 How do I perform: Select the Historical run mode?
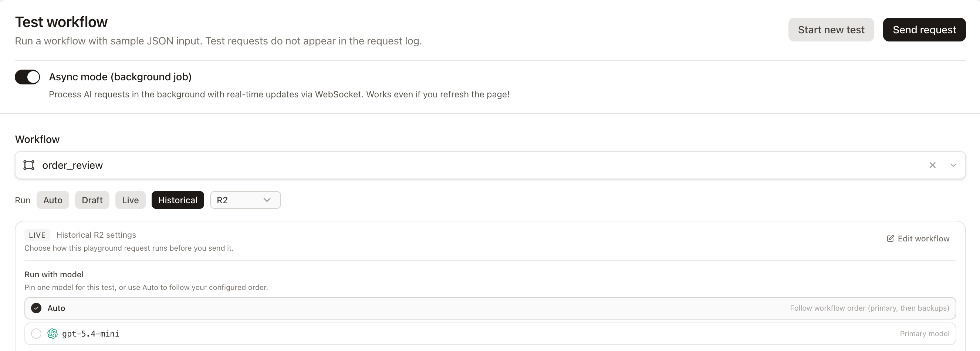tap(178, 200)
